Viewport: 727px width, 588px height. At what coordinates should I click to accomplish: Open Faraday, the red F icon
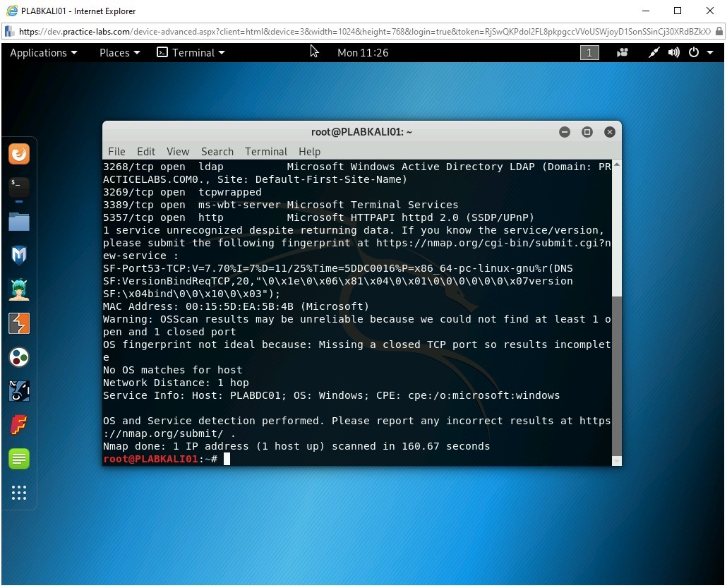[19, 425]
